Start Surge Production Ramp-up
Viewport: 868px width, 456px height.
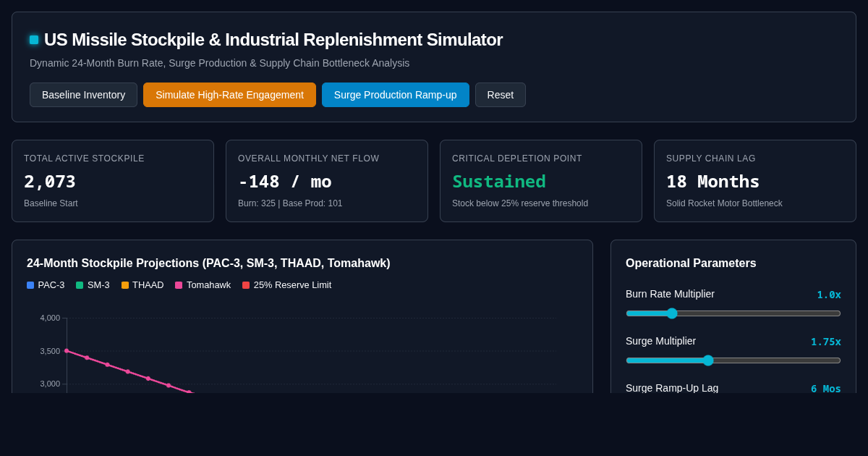pos(396,95)
